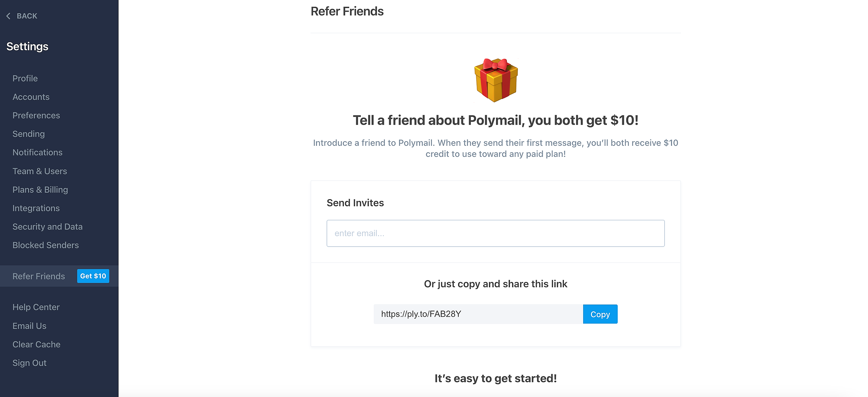Sign Out of the account
Viewport: 868px width, 397px height.
pos(29,363)
